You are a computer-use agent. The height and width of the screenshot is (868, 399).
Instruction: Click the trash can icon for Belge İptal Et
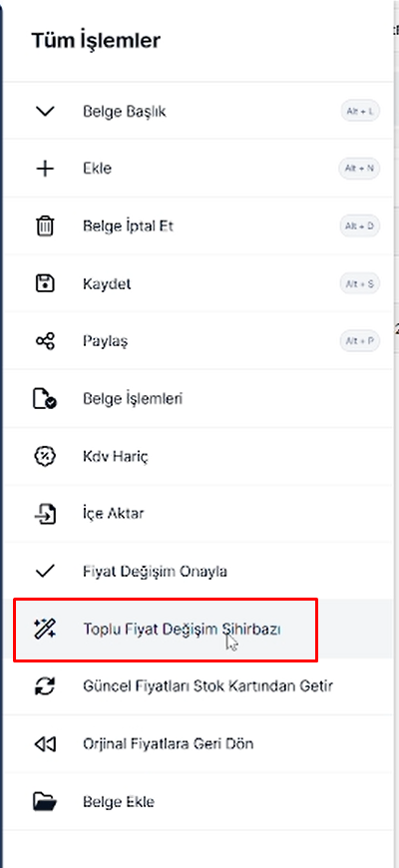pyautogui.click(x=45, y=226)
